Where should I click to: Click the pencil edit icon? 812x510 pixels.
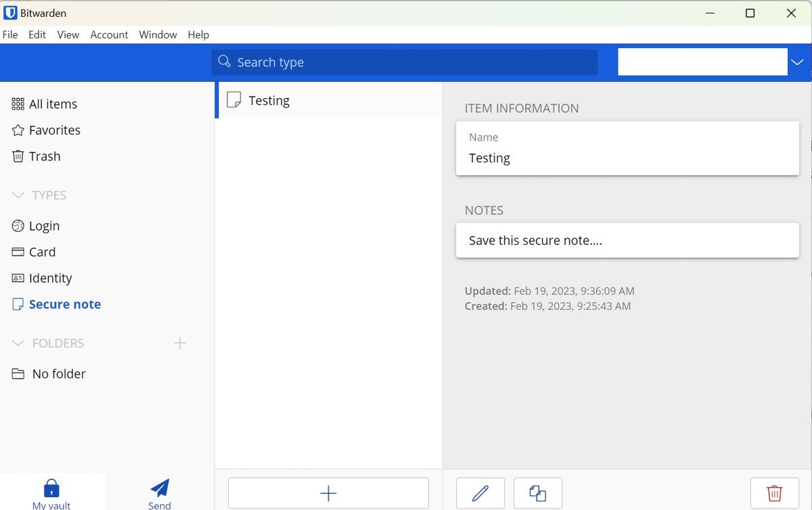click(480, 493)
